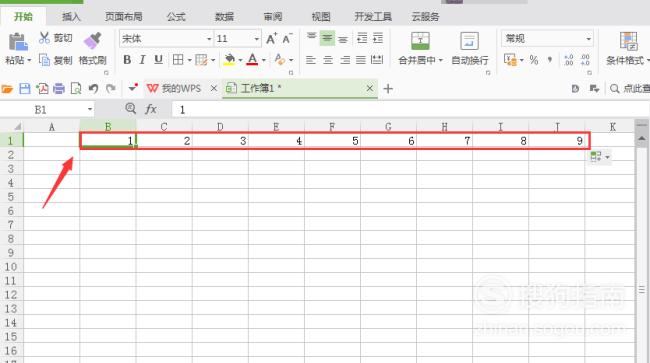
Task: Click the Conditional Formatting icon
Action: 628,41
